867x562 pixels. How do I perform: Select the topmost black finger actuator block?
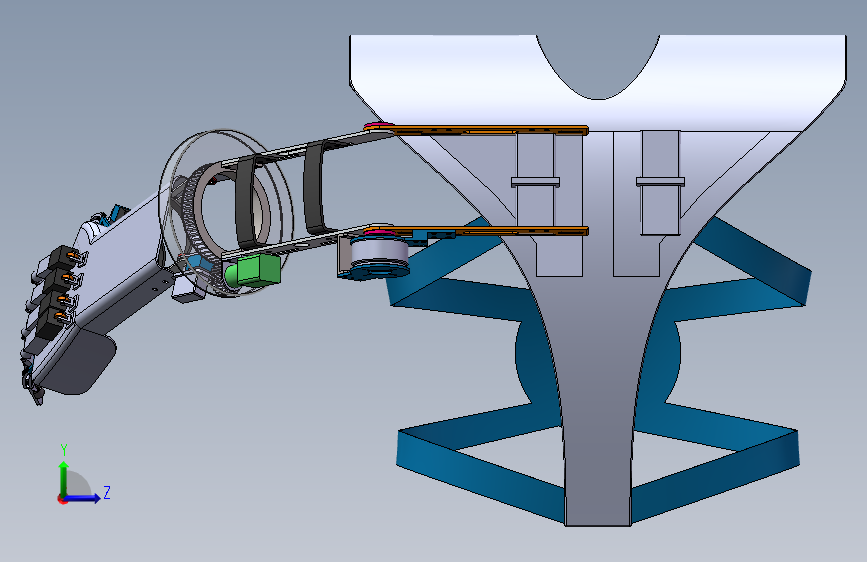click(62, 257)
